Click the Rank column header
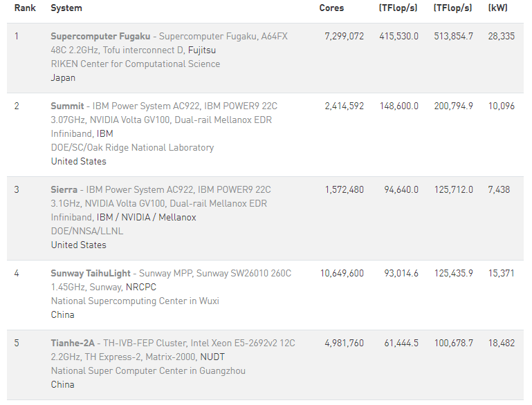Screen dimensions: 532x405 (25, 8)
